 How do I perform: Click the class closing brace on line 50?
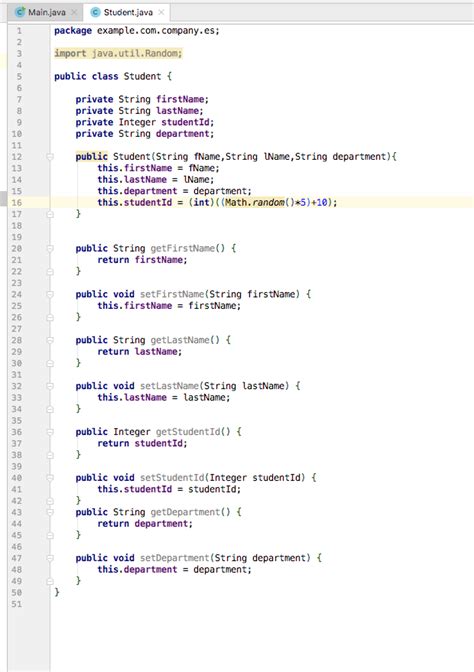(57, 592)
